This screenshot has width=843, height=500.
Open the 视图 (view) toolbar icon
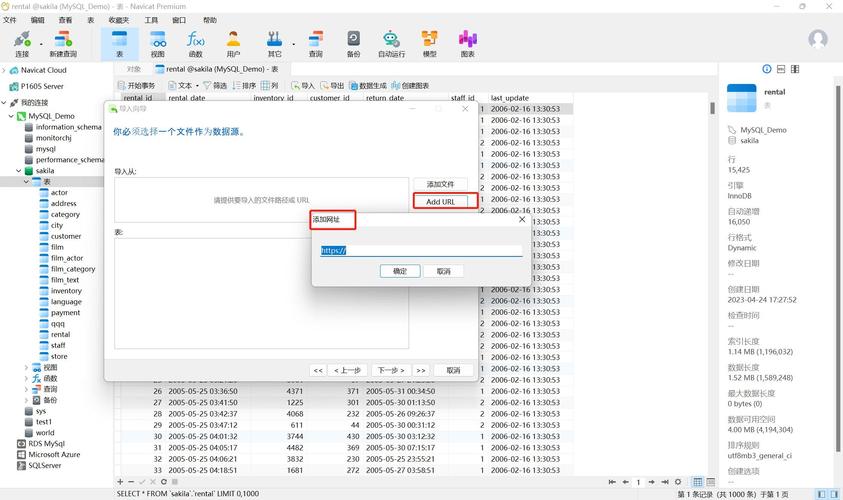point(158,44)
